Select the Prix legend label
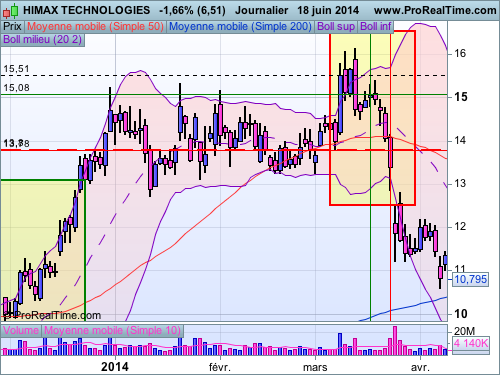Viewport: 500px width, 375px height. 13,26
